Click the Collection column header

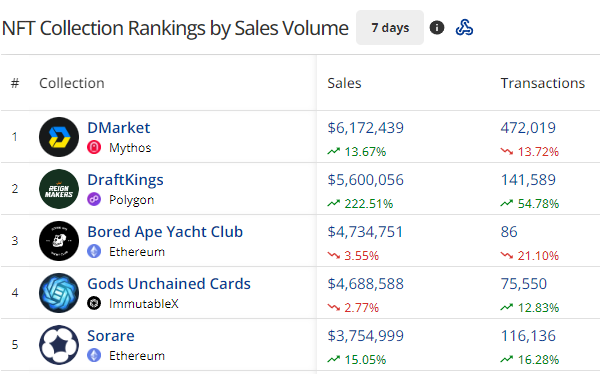coord(72,83)
